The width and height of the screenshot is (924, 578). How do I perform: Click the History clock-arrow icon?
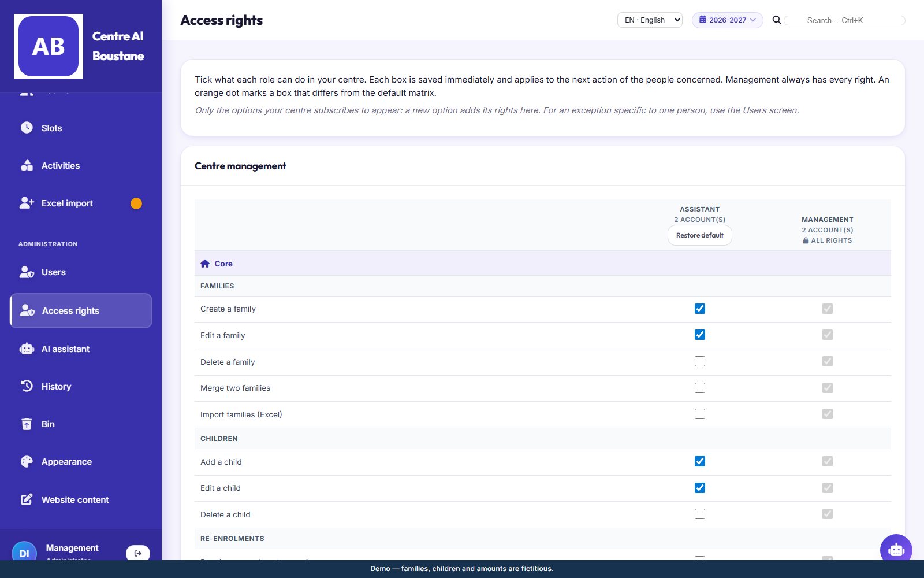tap(27, 386)
